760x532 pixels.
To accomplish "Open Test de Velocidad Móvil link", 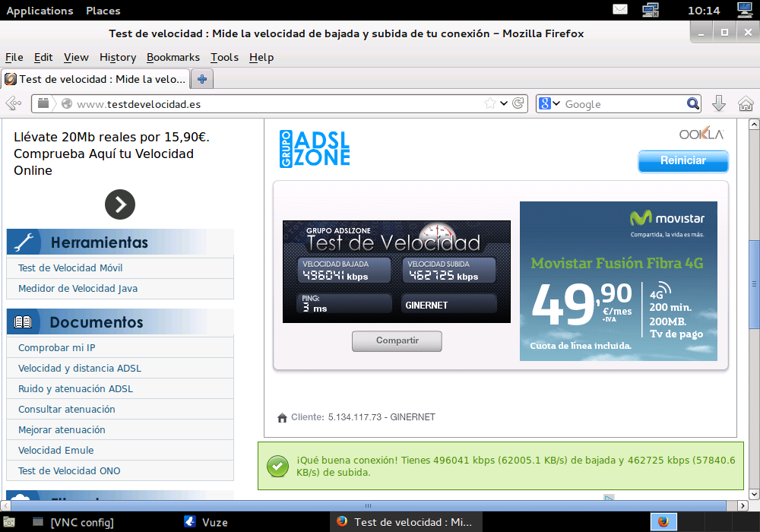I will tap(70, 268).
